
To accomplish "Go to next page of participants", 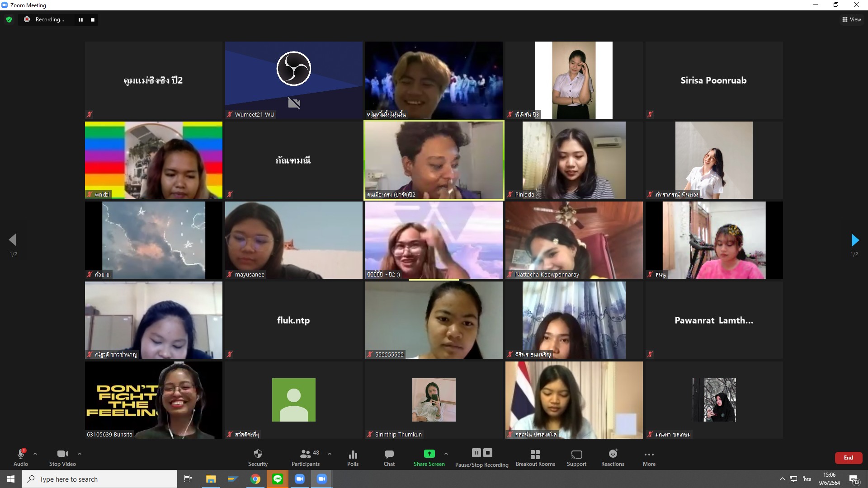I will coord(854,240).
